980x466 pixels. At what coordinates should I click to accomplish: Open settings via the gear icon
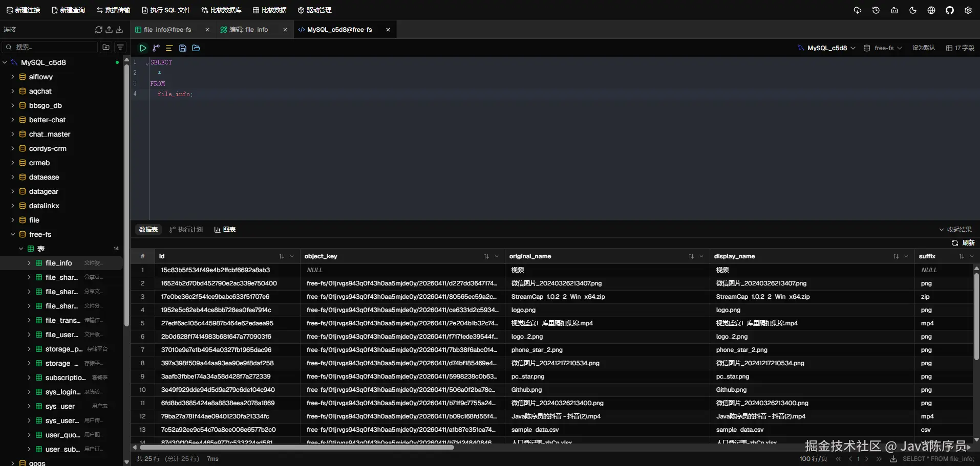point(968,10)
